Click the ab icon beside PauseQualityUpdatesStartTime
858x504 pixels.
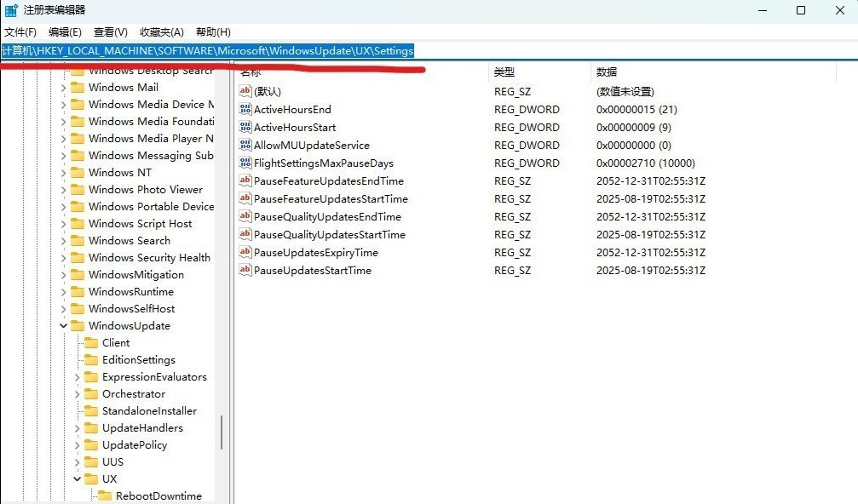click(x=245, y=234)
